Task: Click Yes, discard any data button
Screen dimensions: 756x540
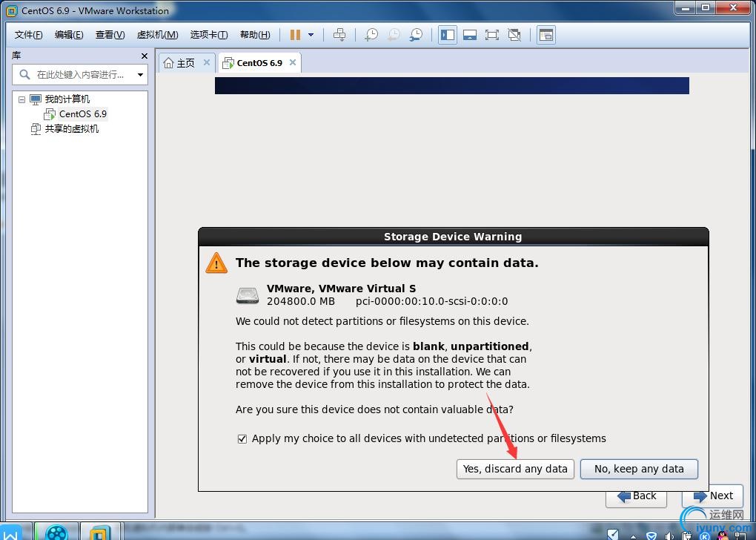Action: [x=515, y=469]
